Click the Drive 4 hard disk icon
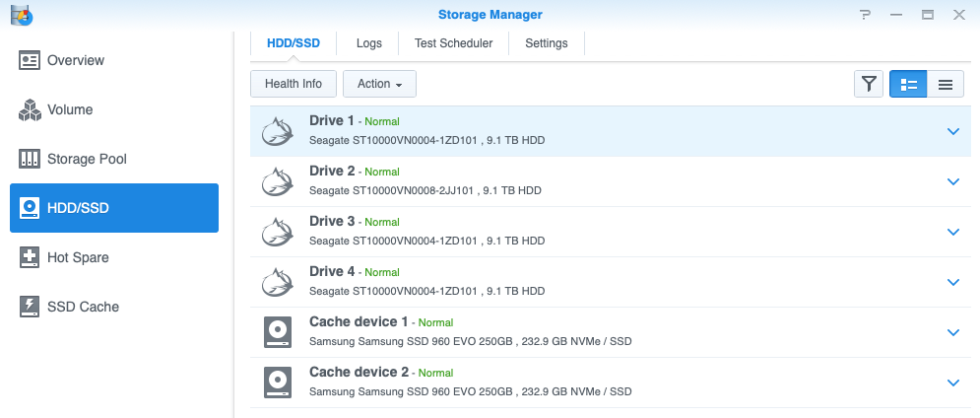The image size is (980, 418). tap(277, 282)
